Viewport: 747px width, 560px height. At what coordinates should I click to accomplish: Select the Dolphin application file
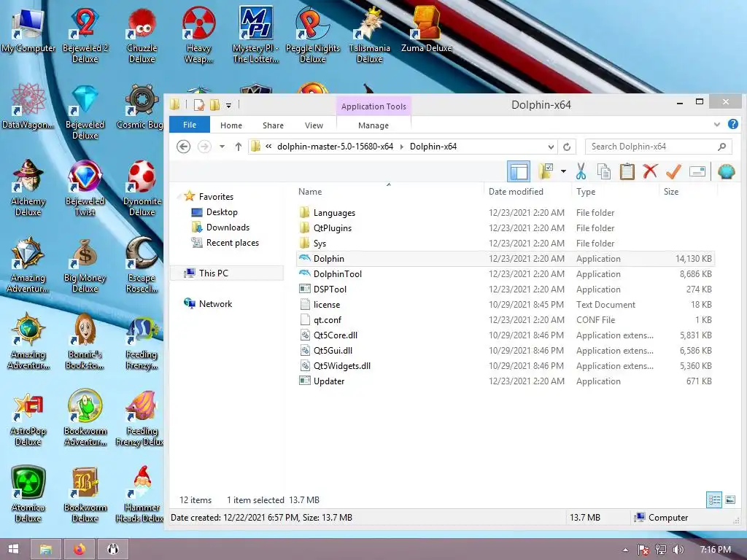[505, 259]
